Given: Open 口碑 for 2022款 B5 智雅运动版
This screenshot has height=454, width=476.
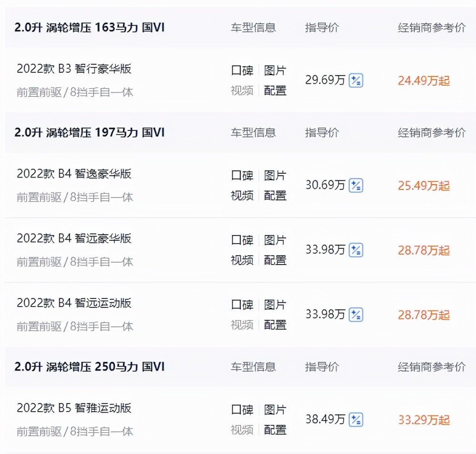Looking at the screenshot, I should click(242, 410).
